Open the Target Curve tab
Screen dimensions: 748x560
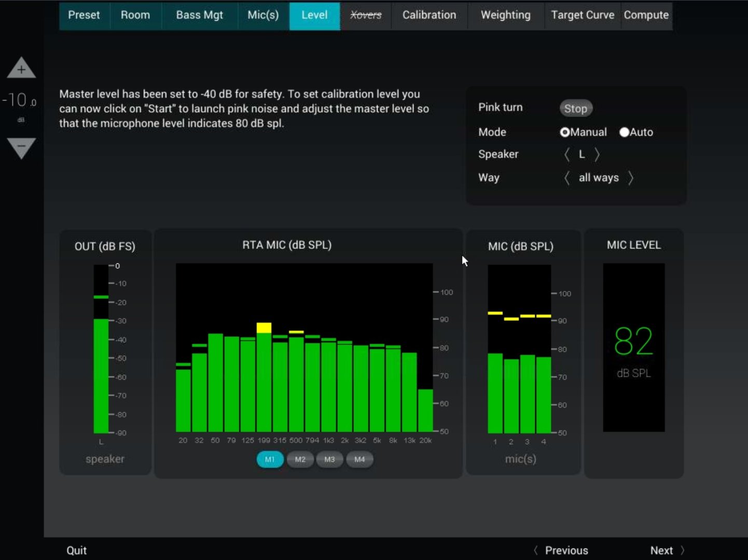582,16
